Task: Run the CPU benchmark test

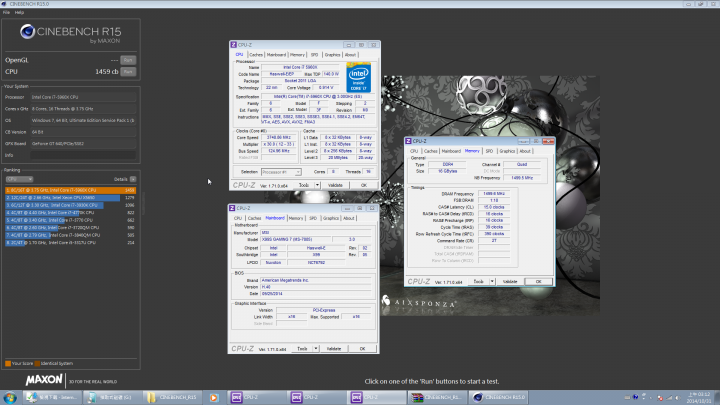Action: [x=128, y=72]
